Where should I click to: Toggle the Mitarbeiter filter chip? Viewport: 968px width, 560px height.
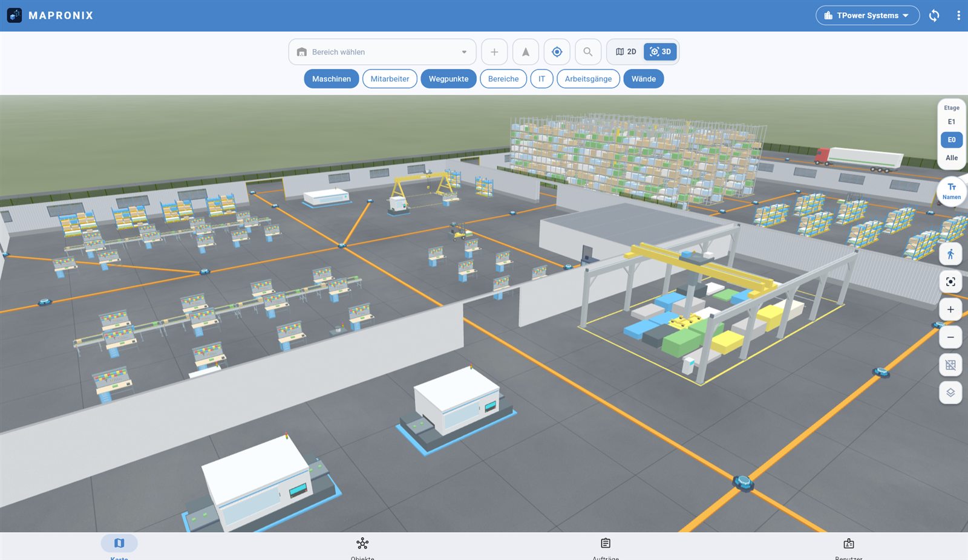tap(390, 79)
